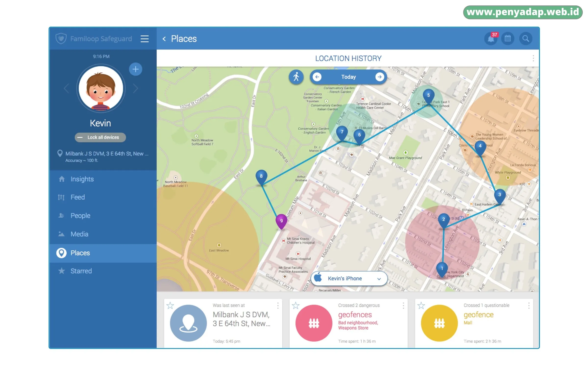Expand the Kevin's iPhone device dropdown

pos(349,279)
